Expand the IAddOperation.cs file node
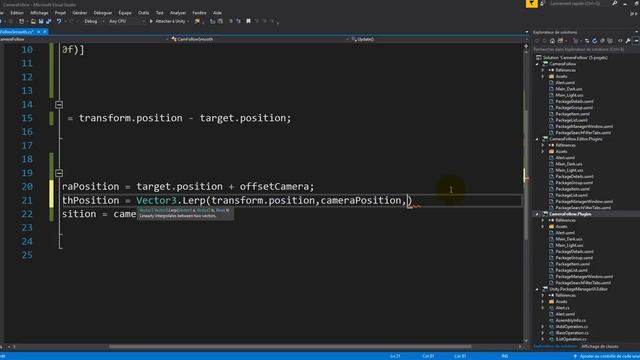Screen dimensions: 640x360 (x=543, y=327)
